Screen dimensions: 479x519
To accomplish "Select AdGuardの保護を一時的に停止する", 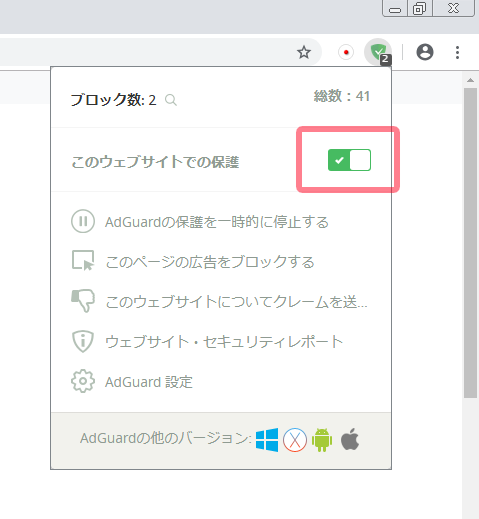I will click(x=217, y=222).
